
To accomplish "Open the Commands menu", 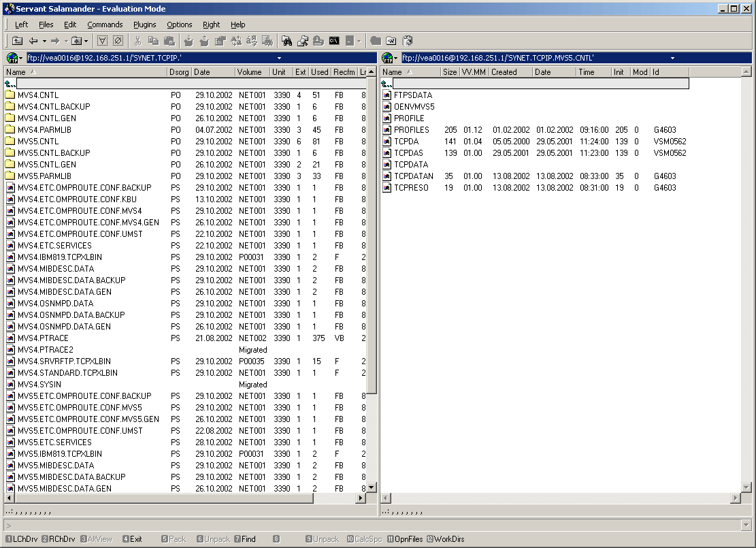I will tap(105, 25).
